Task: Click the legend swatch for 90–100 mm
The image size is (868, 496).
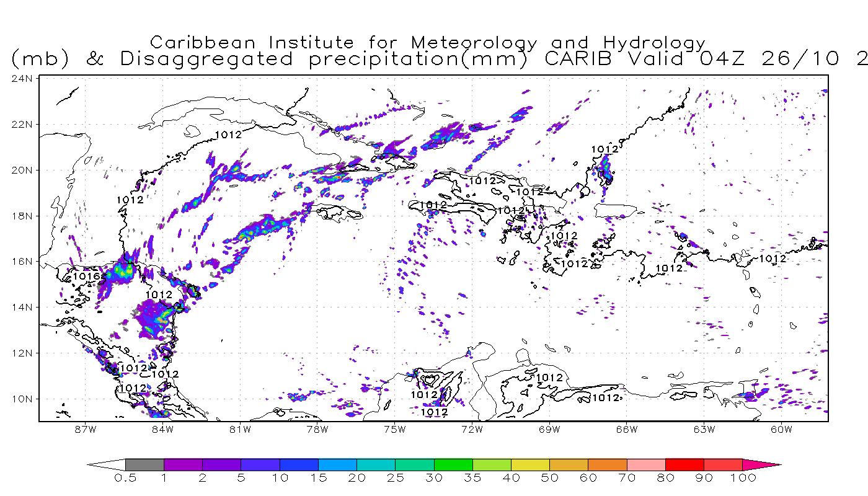Action: (723, 464)
